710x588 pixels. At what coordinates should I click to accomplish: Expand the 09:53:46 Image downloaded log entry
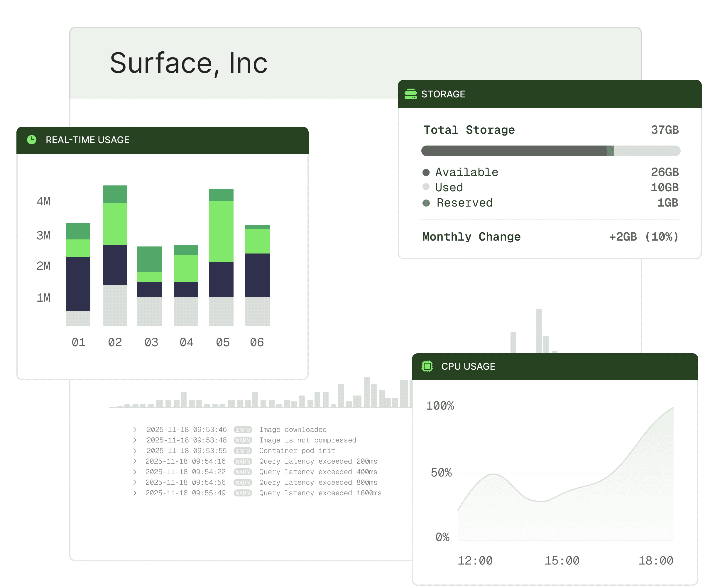tap(135, 430)
